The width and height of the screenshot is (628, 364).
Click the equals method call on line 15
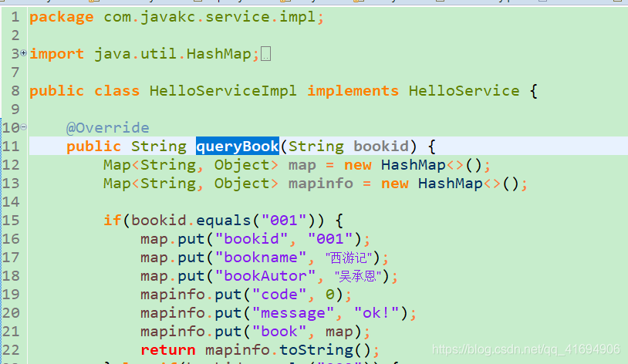pos(223,221)
